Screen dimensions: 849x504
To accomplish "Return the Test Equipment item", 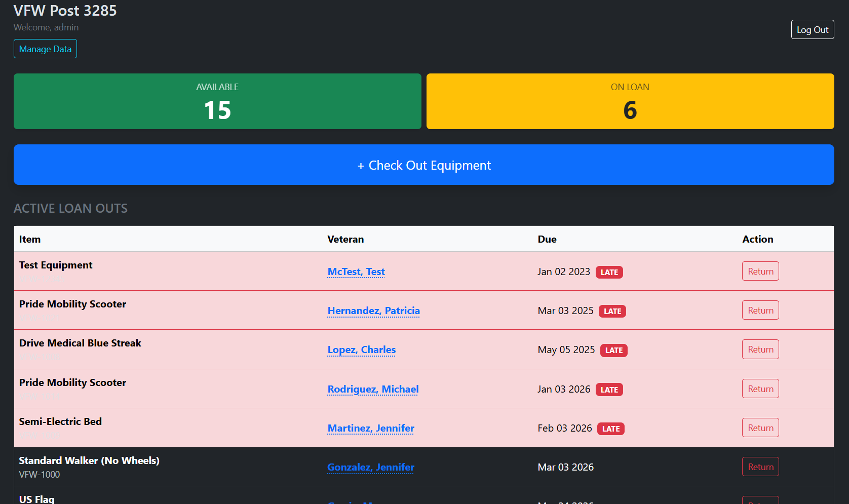I will pyautogui.click(x=760, y=271).
